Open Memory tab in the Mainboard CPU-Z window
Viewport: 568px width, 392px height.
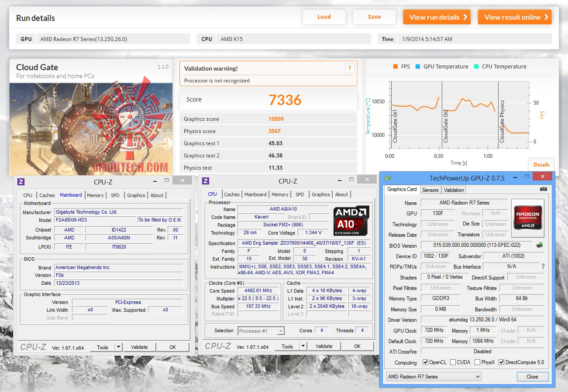95,195
